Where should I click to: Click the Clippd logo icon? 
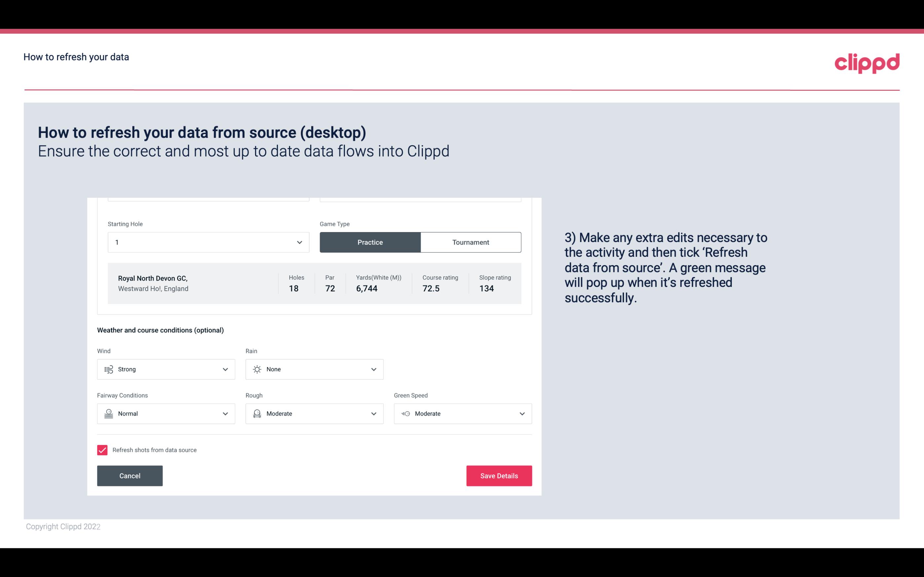tap(867, 62)
